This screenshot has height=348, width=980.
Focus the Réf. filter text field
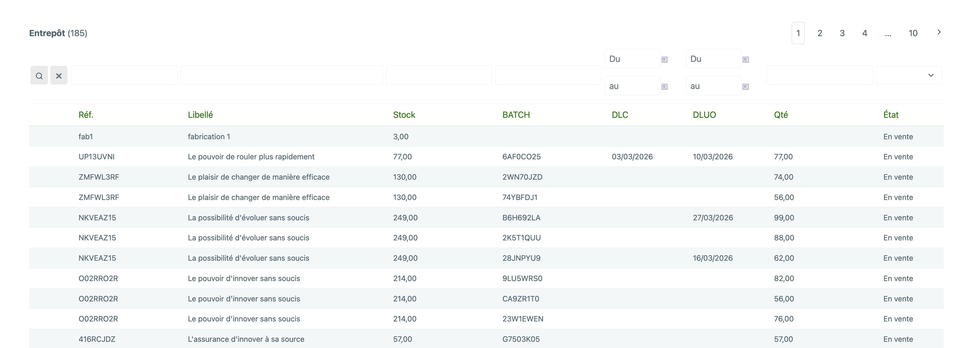coord(124,75)
